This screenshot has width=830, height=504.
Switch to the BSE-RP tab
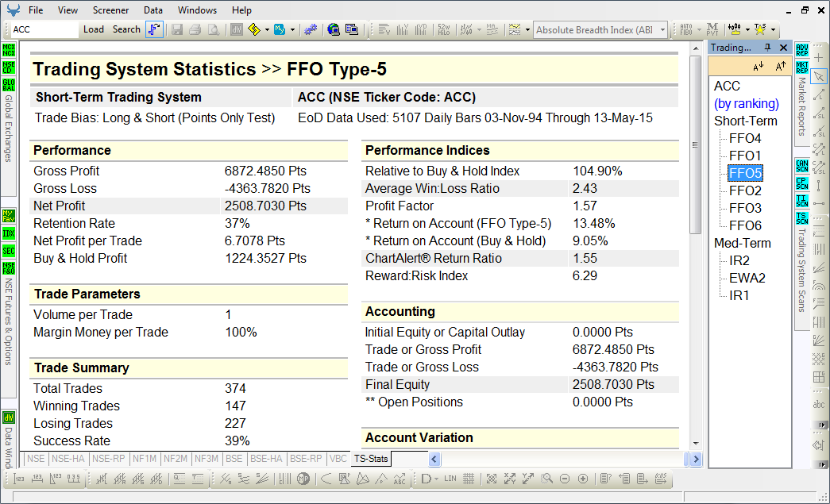tap(306, 459)
